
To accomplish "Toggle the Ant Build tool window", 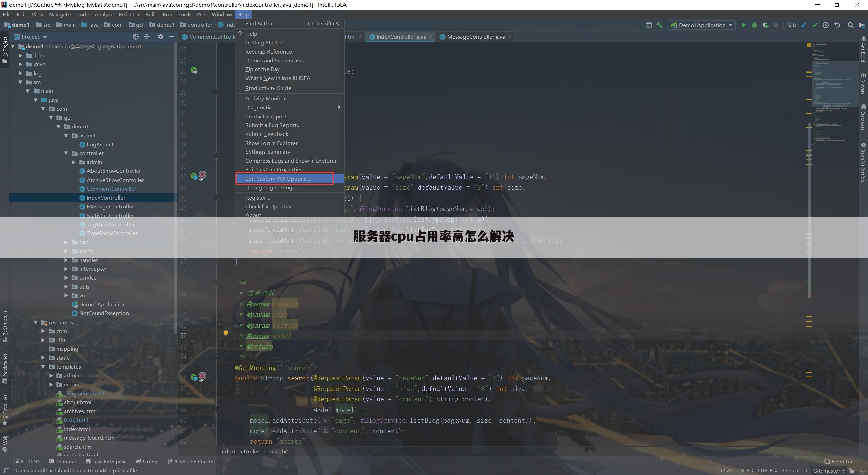I will coord(863,49).
